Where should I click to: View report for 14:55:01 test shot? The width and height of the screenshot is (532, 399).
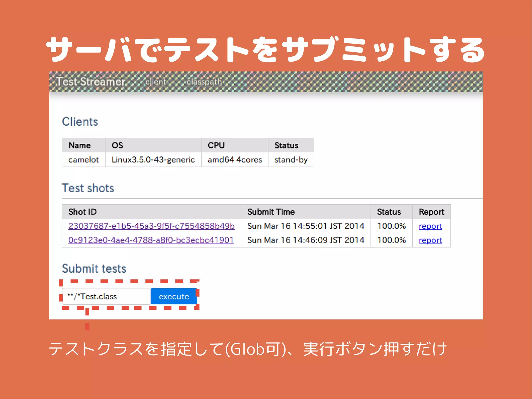point(430,226)
